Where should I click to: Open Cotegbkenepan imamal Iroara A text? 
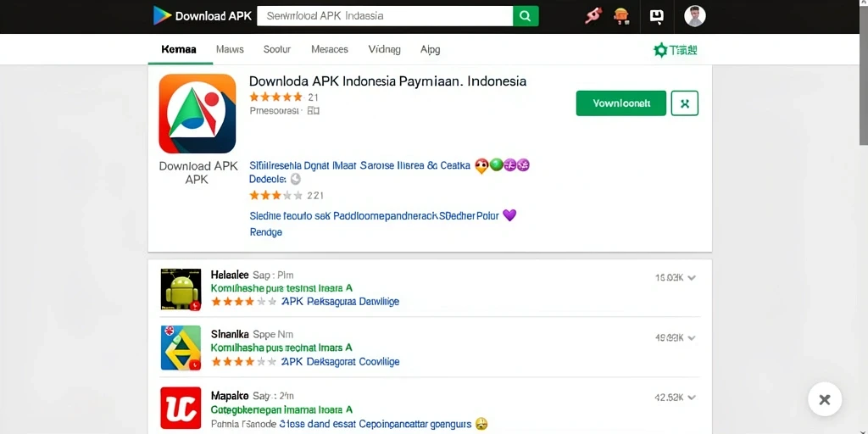coord(281,410)
